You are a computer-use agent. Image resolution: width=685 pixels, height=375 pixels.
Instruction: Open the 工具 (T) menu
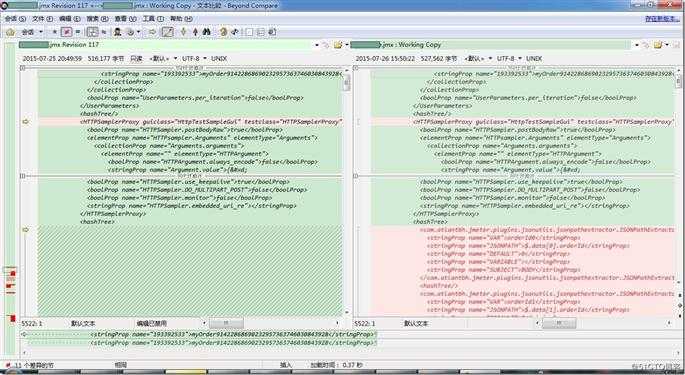(153, 19)
